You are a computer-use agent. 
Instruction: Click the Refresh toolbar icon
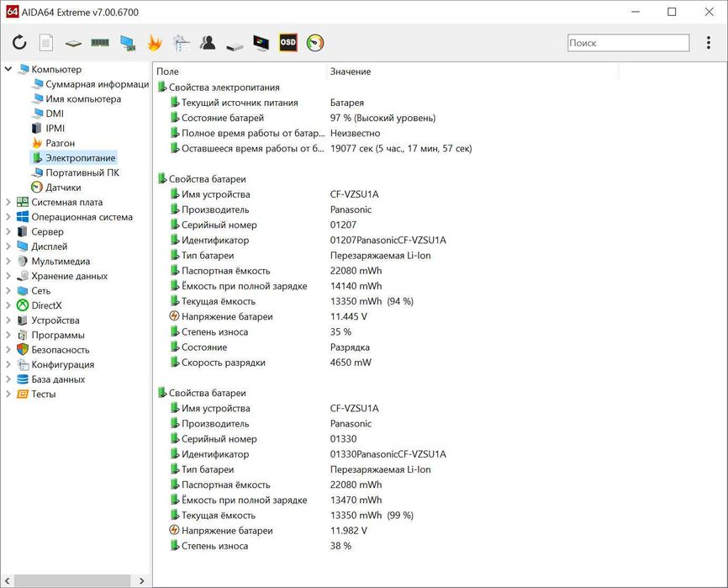point(19,43)
